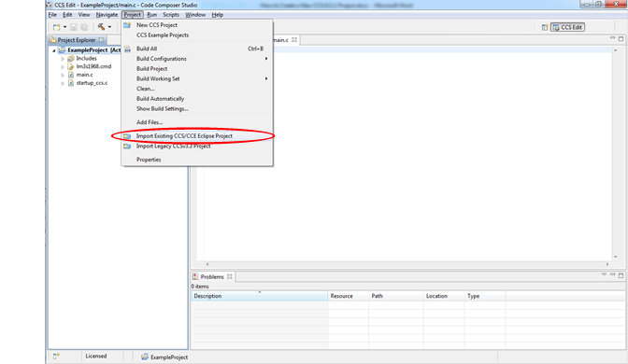Sort problems by Description column
Viewport: 628px width, 364px height.
(x=259, y=296)
